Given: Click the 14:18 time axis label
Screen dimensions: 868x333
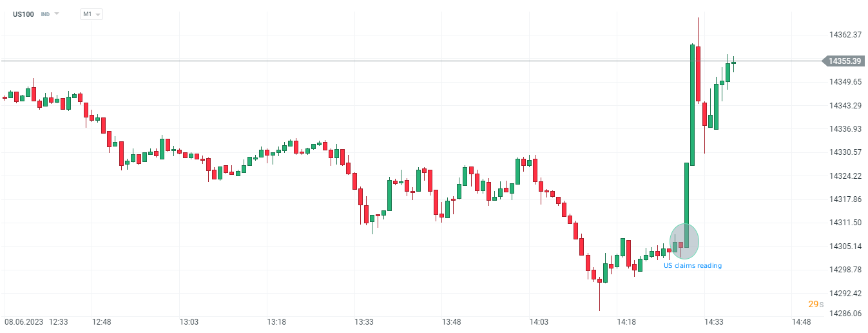Looking at the screenshot, I should (626, 322).
